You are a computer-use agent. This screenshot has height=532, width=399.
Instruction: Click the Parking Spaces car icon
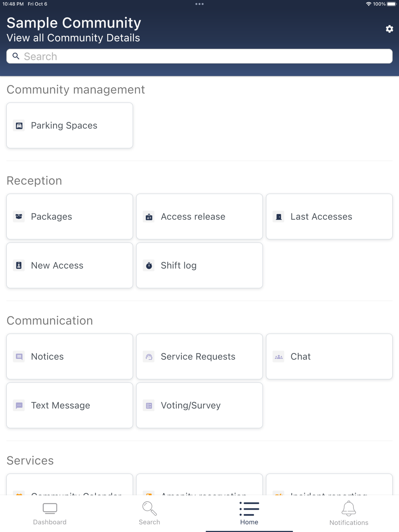[19, 126]
